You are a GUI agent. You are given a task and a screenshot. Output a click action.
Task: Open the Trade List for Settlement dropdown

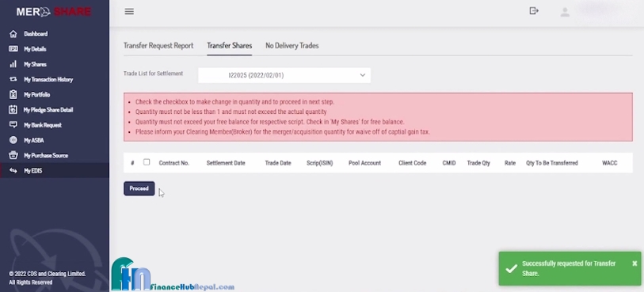pos(284,75)
